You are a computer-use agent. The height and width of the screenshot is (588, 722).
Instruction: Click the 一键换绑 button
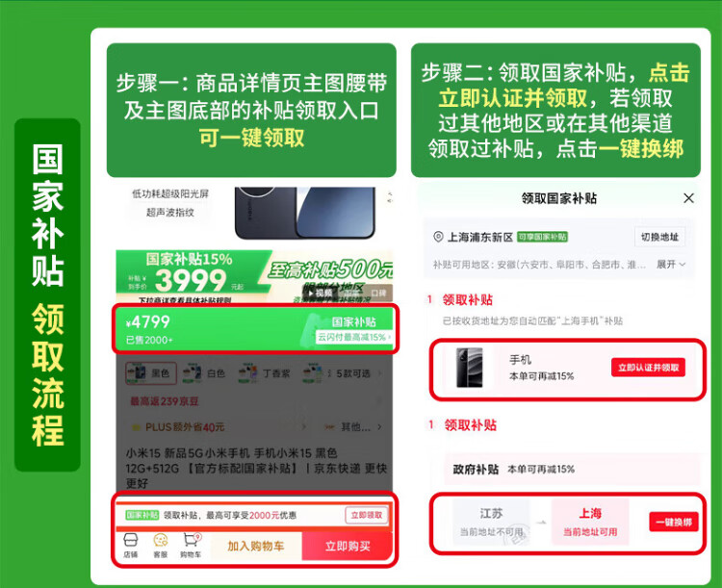(674, 522)
